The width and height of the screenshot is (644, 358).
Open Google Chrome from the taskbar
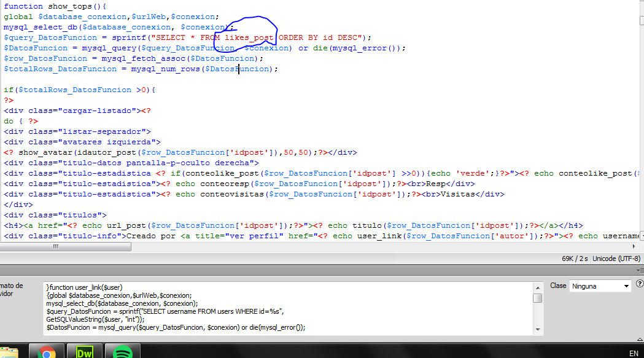point(47,352)
